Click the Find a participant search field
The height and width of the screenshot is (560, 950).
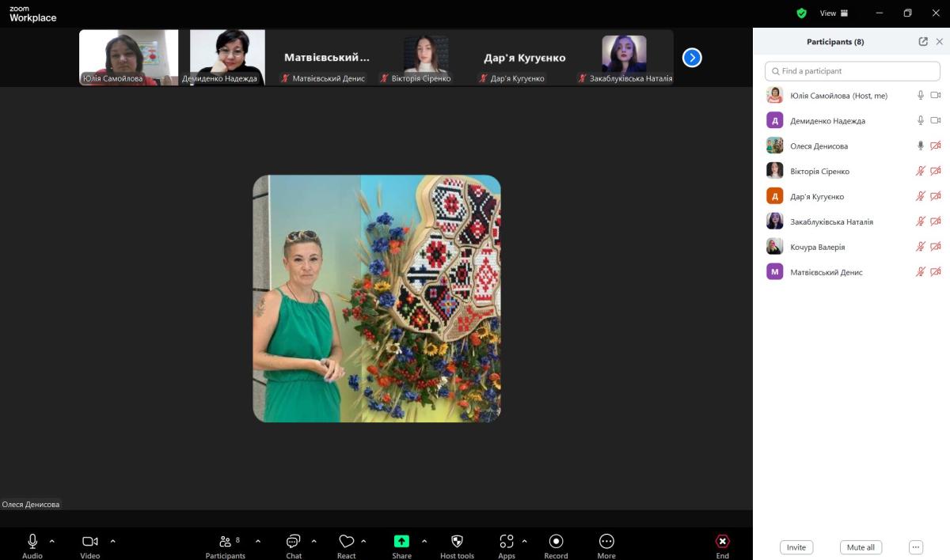click(852, 71)
